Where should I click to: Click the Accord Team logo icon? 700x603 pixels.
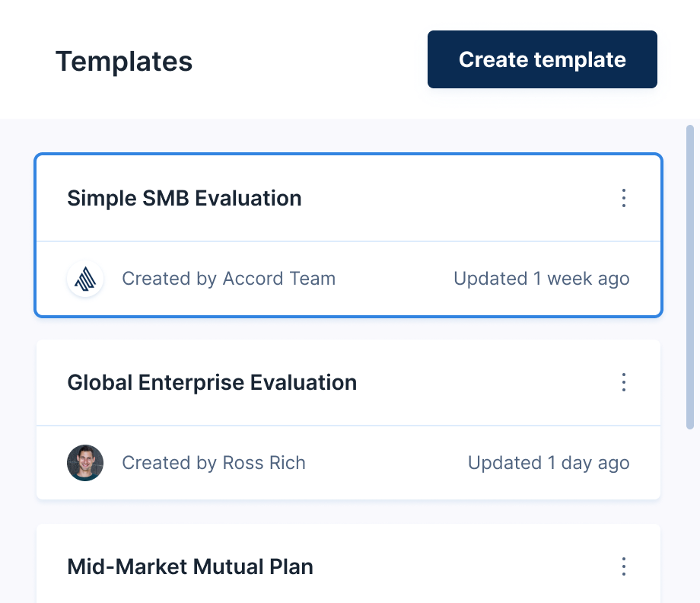(85, 279)
